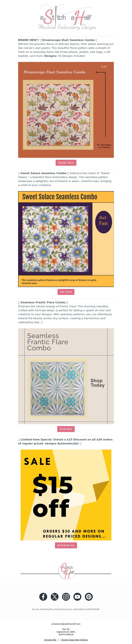The width and height of the screenshot is (132, 644).
Task: Open the Dreamscape Duet Seamless Combo banner
Action: [66, 110]
